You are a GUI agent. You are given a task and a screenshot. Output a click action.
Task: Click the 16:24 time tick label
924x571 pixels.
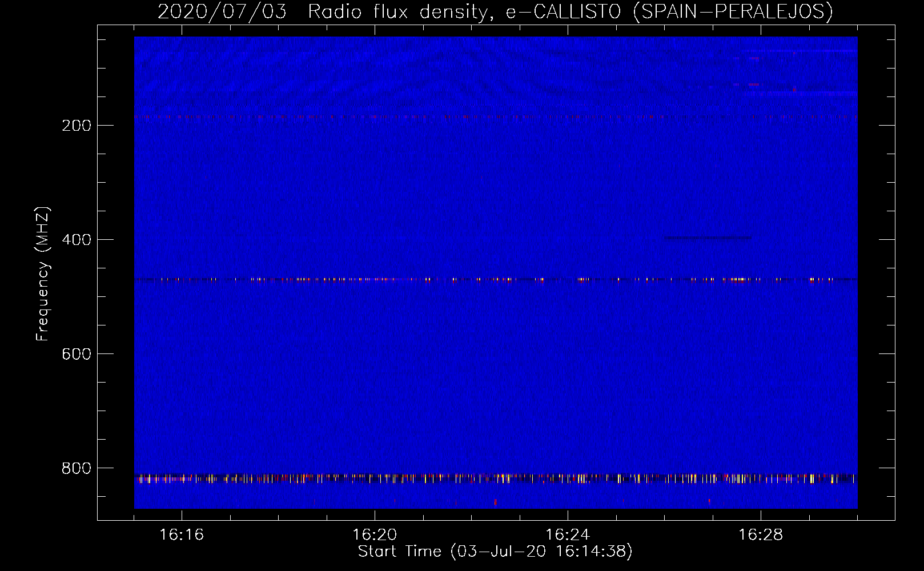[x=568, y=535]
